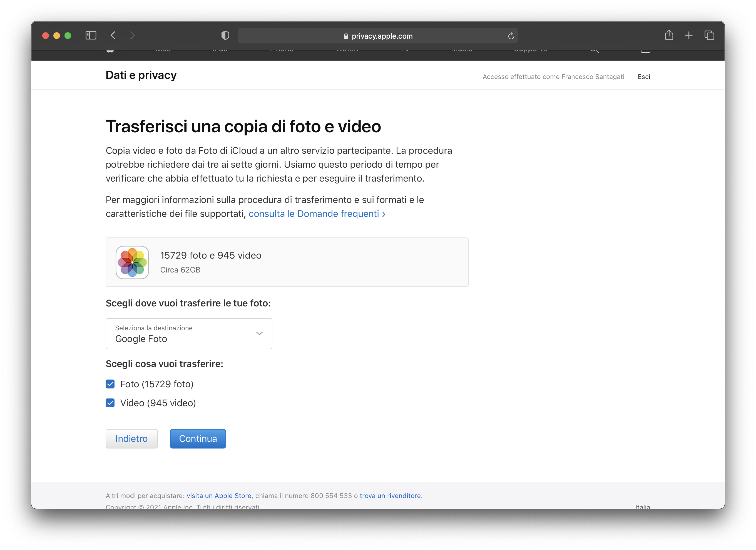This screenshot has height=550, width=756.
Task: Open the trova un rivenditore link
Action: pos(390,496)
